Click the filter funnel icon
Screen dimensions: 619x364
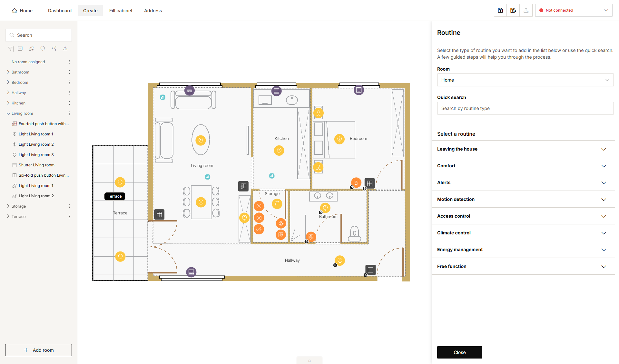[x=11, y=49]
